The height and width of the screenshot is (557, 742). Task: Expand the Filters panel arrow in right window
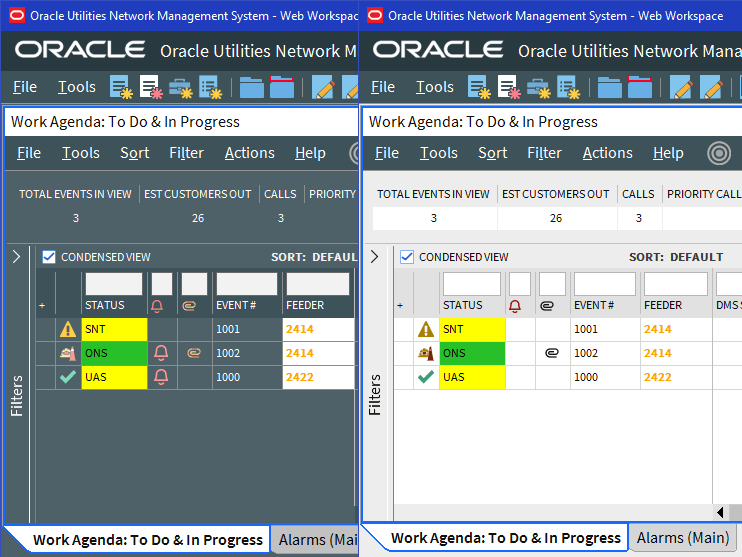(x=374, y=256)
